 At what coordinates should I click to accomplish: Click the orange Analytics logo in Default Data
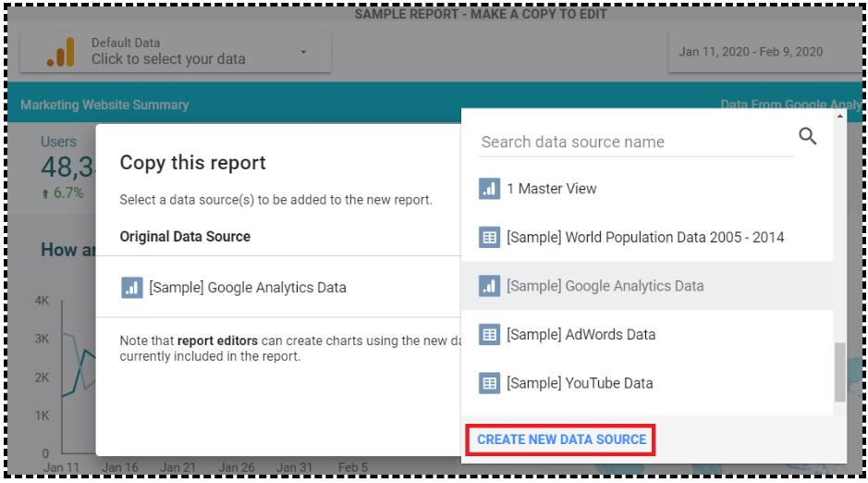[61, 52]
